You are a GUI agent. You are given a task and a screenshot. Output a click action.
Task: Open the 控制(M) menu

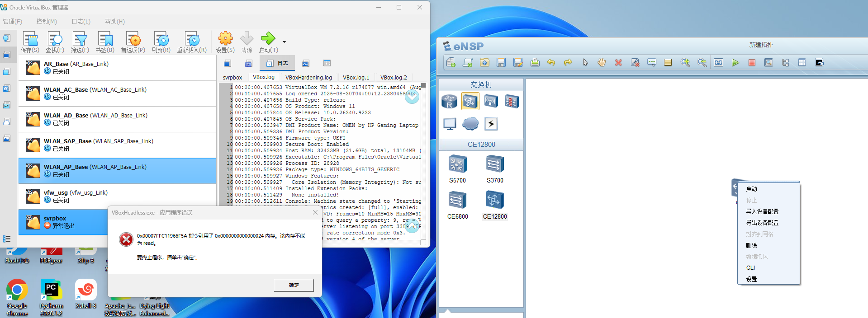coord(47,21)
